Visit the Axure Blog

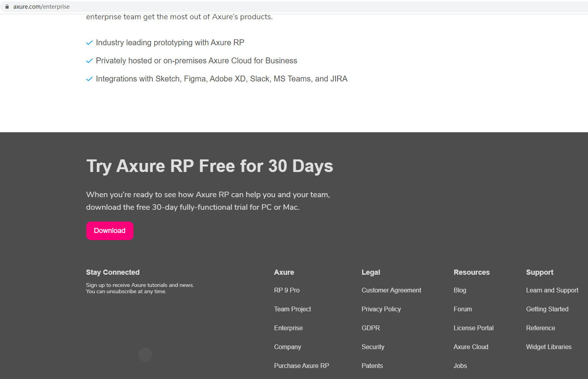pos(460,290)
